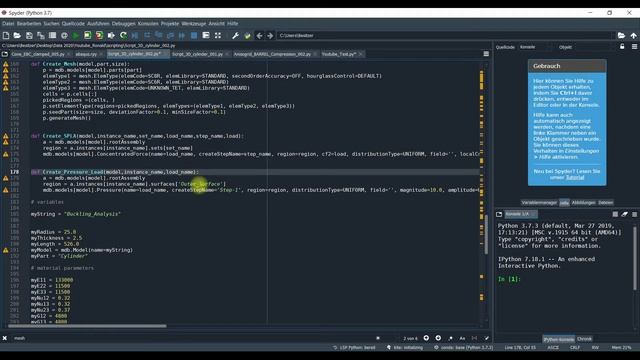The width and height of the screenshot is (640, 360).
Task: Stop debugging with the blue square icon
Action: coord(194,36)
